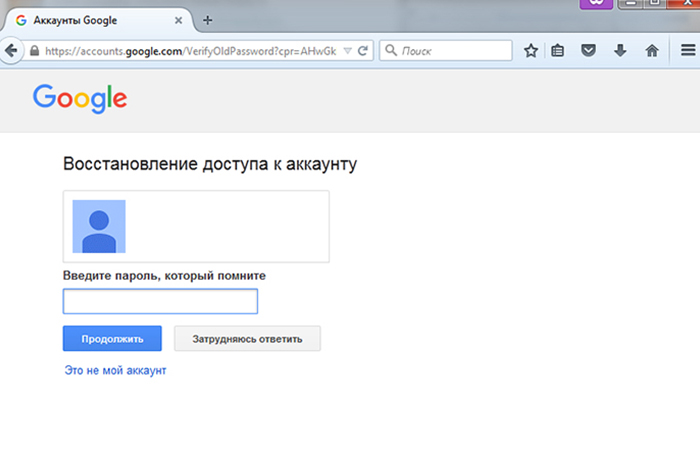This screenshot has width=700, height=450.
Task: Open the Firefox hamburger menu
Action: pos(688,50)
